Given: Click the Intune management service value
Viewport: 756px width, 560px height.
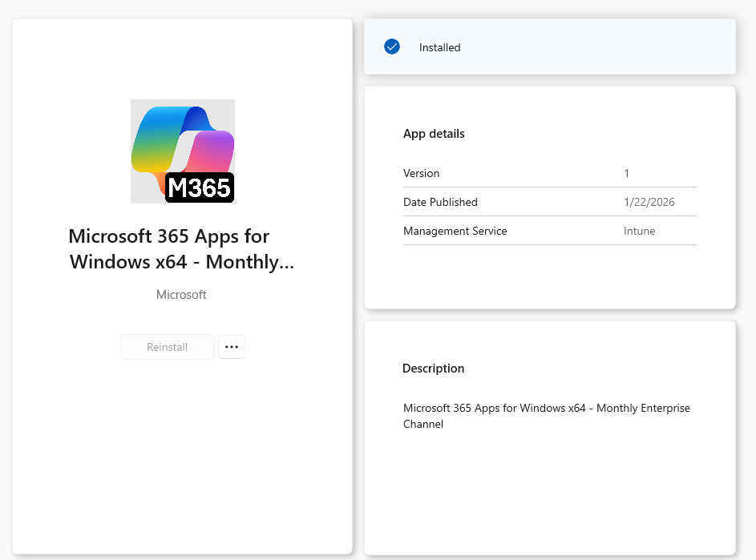Looking at the screenshot, I should pos(639,231).
